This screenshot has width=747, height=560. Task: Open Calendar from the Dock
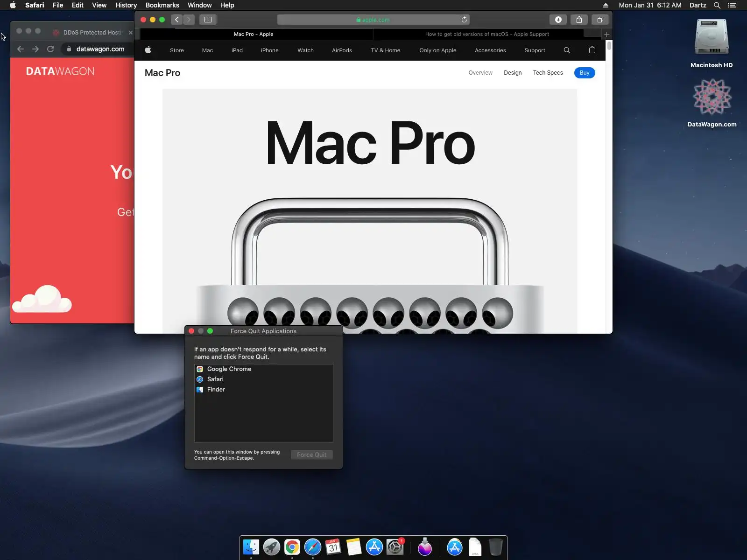pos(333,547)
